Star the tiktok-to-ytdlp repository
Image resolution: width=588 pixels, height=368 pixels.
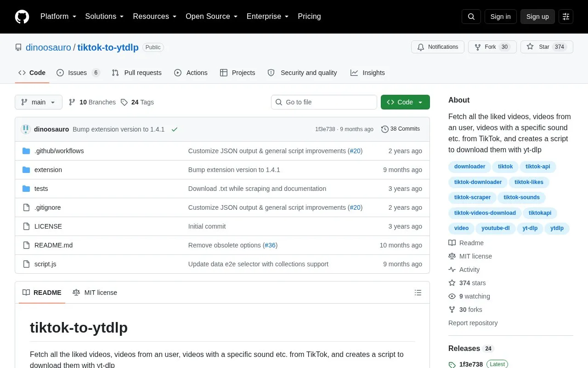point(547,47)
